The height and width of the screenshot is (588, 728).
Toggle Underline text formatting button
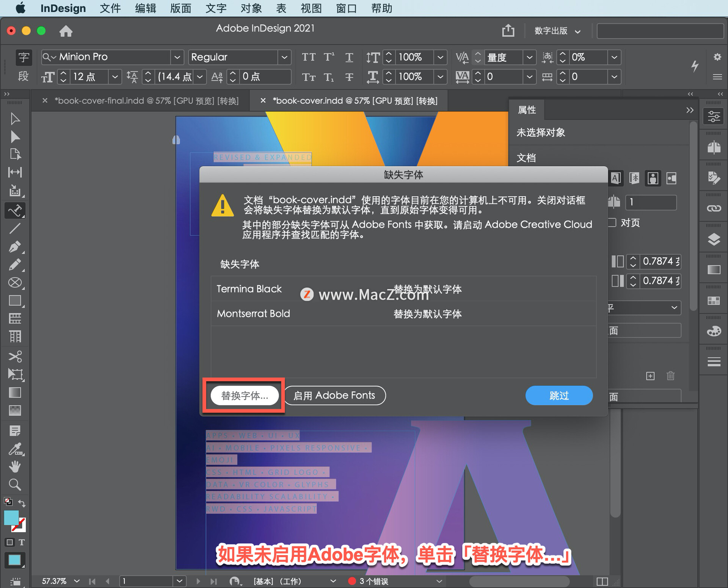point(349,57)
